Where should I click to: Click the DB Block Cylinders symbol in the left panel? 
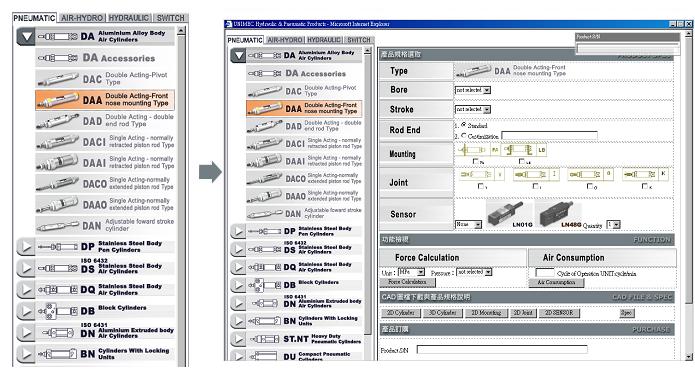[x=57, y=311]
